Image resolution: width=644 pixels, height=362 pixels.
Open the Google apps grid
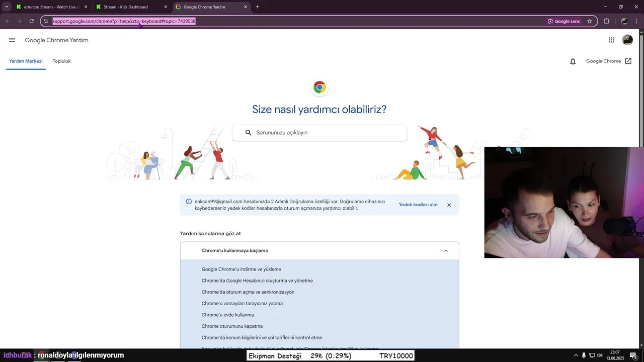(611, 40)
